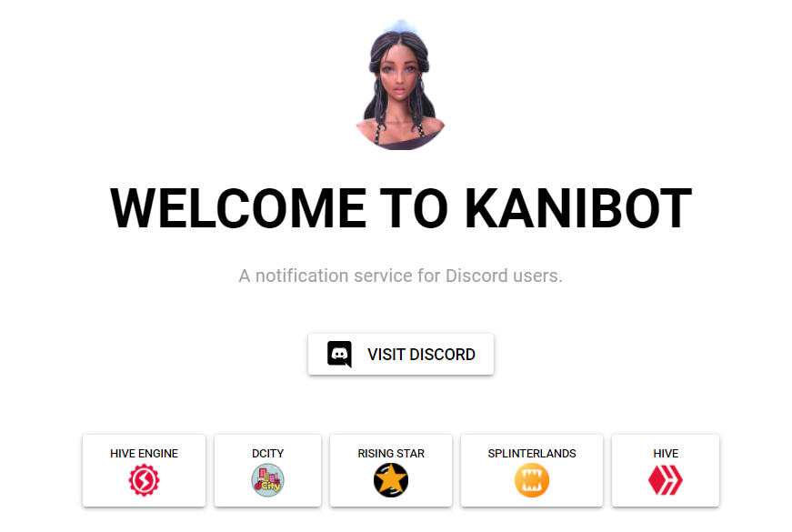Click the Discord logo icon
Viewport: 792px width, 532px height.
339,354
